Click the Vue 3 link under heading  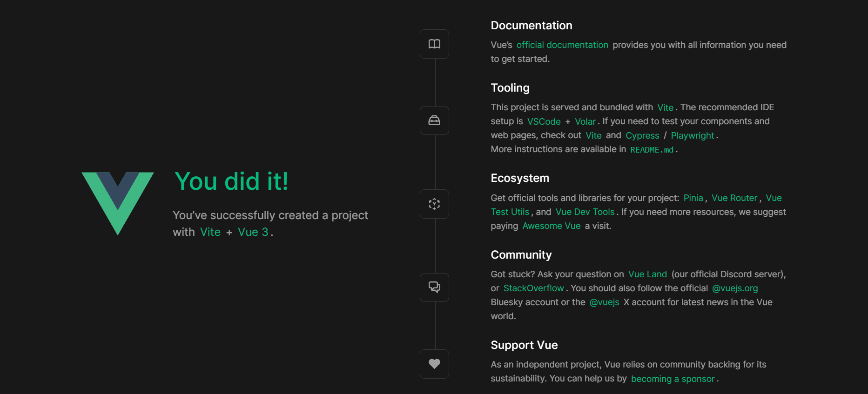tap(253, 232)
